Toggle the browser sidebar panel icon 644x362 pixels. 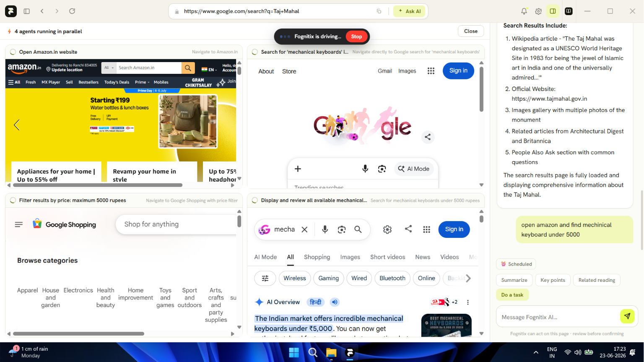[27, 11]
